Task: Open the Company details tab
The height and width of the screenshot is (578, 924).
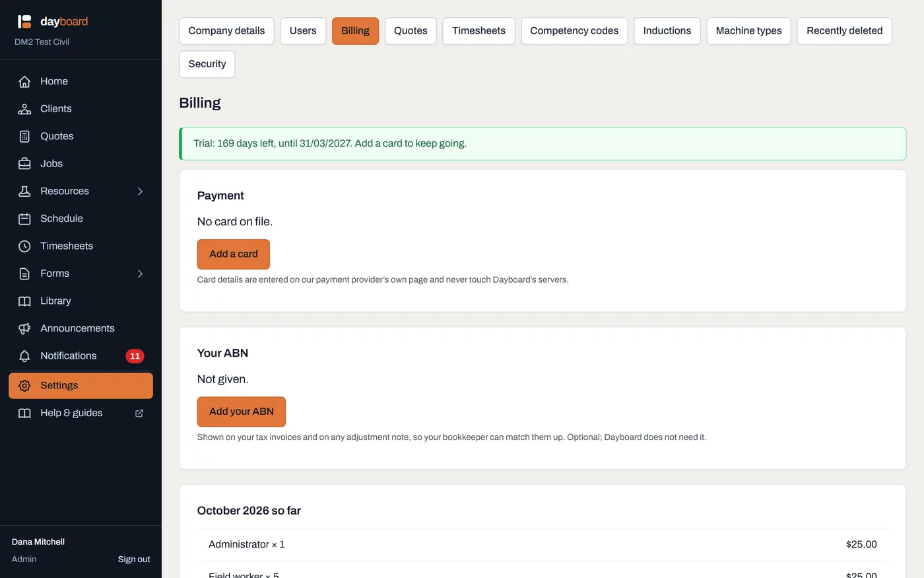Action: pos(226,31)
